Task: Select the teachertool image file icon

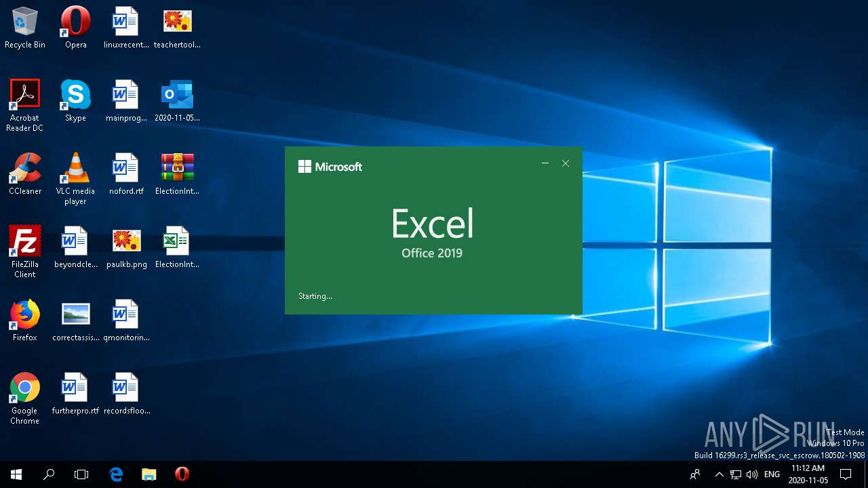Action: pyautogui.click(x=177, y=28)
